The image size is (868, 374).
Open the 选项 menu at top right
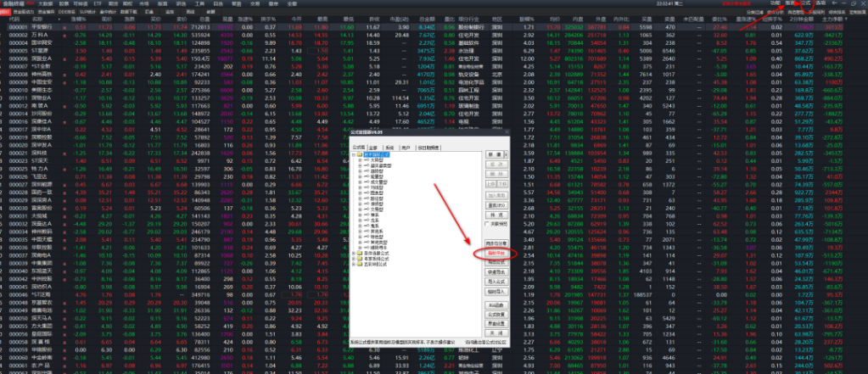click(x=820, y=3)
